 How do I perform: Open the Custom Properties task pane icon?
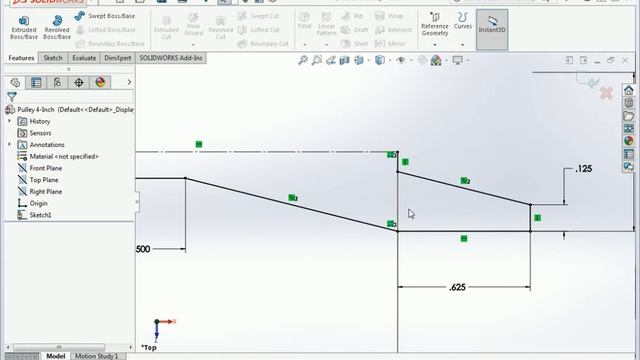click(x=629, y=154)
